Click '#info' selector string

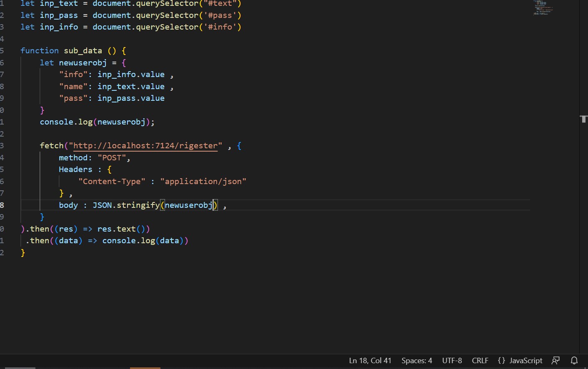point(220,27)
